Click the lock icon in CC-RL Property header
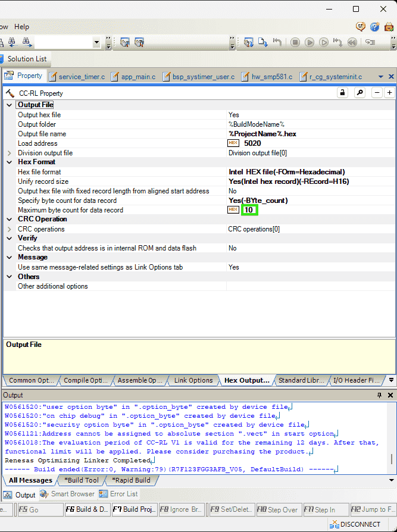397x532 pixels. point(343,93)
